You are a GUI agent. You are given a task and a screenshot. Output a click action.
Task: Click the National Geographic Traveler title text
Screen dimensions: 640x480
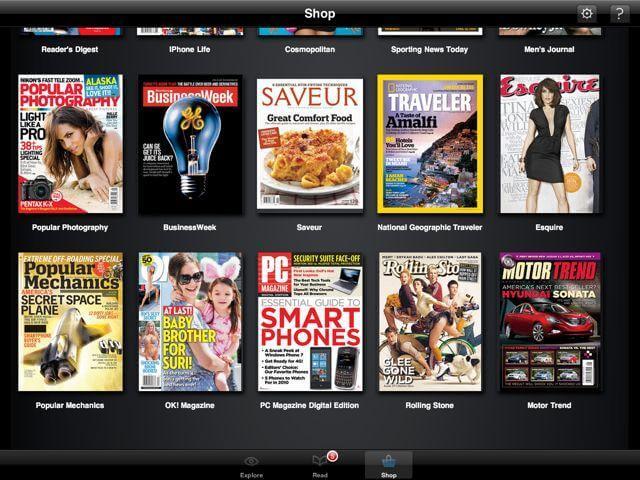[x=430, y=227]
